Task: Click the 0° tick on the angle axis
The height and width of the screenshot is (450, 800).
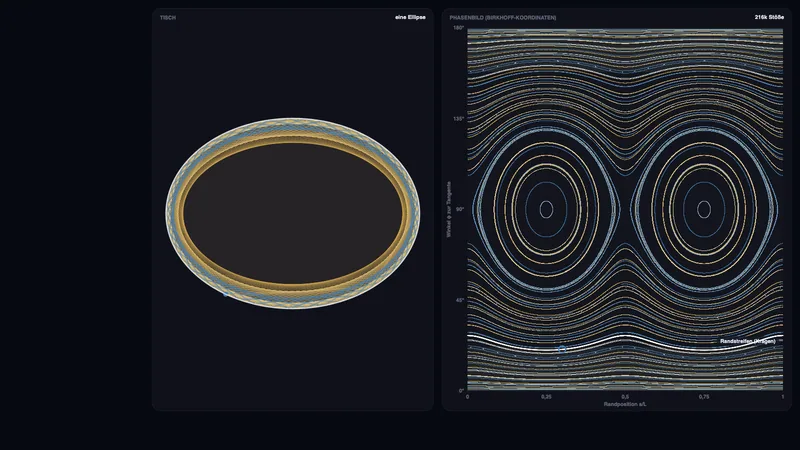Action: [461, 391]
